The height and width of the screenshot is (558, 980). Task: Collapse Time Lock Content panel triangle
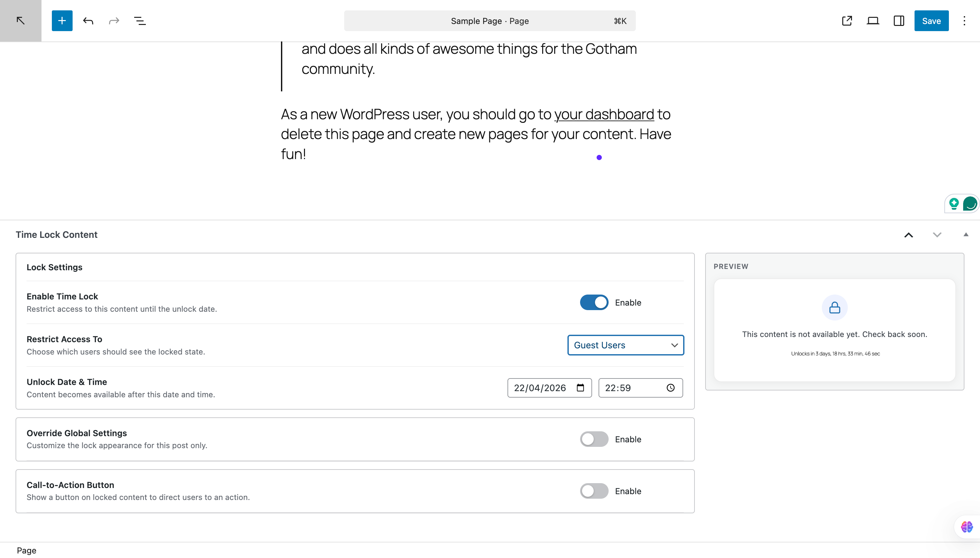(966, 235)
